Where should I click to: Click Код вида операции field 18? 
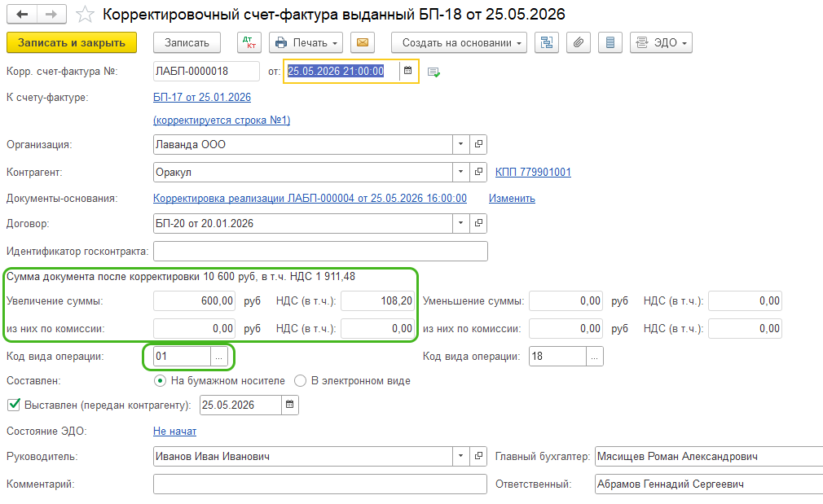pyautogui.click(x=558, y=357)
